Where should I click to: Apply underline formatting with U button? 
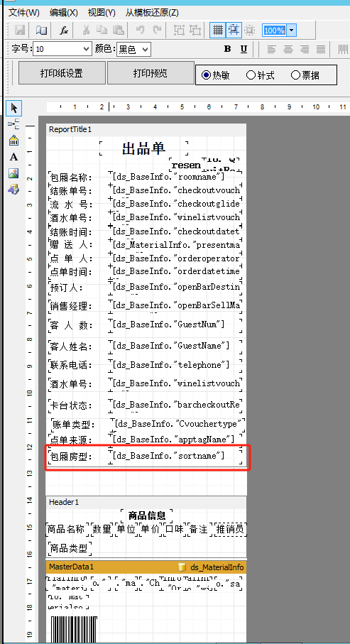244,49
